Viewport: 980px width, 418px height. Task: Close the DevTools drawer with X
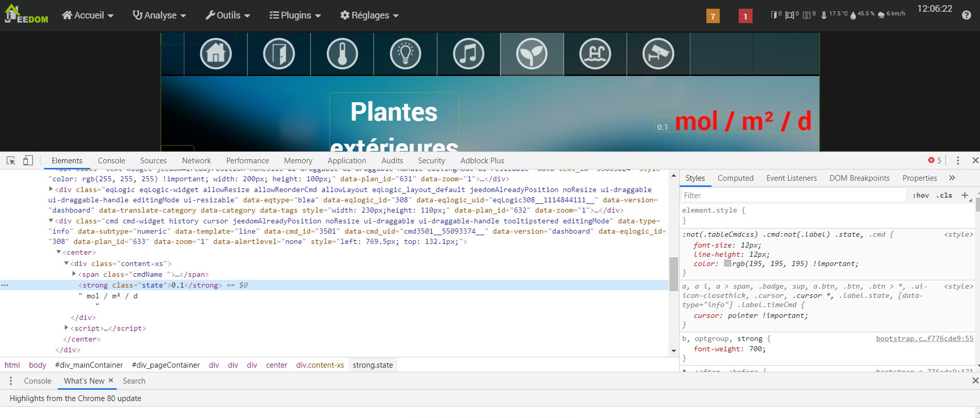975,381
